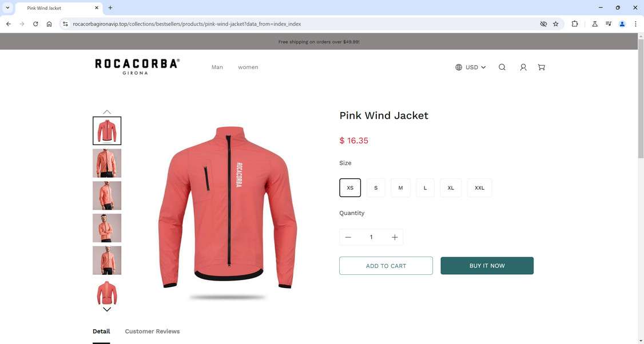Show more thumbnails with the down chevron
The height and width of the screenshot is (344, 644).
(x=107, y=309)
